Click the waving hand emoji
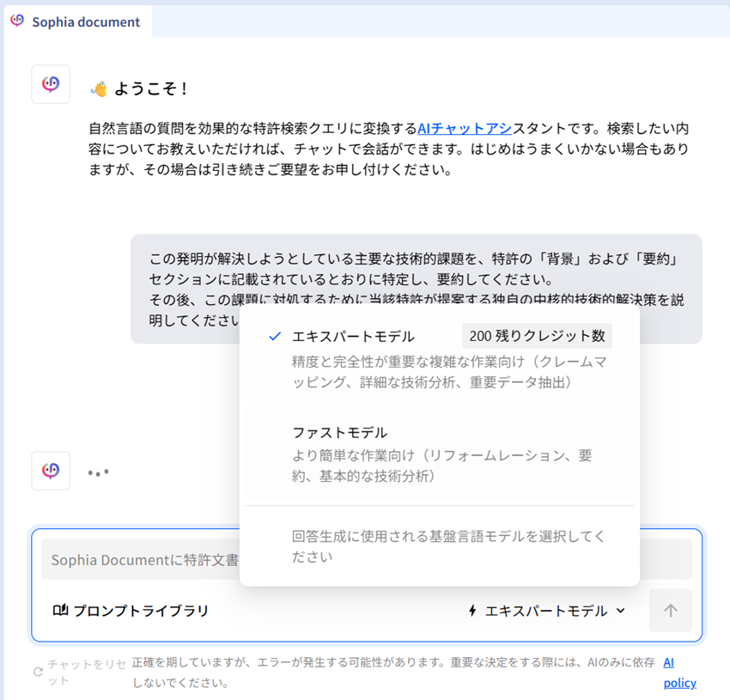The width and height of the screenshot is (730, 700). coord(99,88)
